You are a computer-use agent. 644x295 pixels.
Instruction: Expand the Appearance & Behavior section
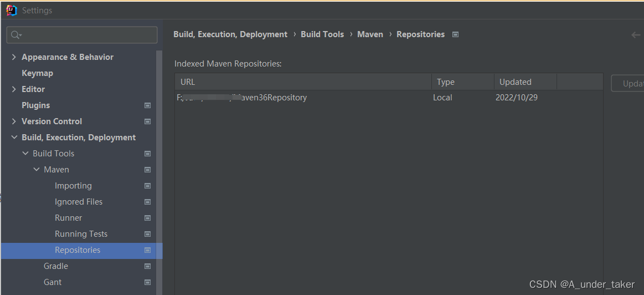14,57
